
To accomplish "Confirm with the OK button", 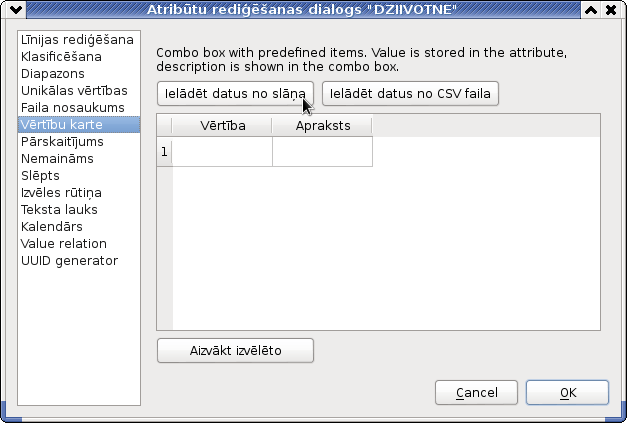I will tap(567, 393).
